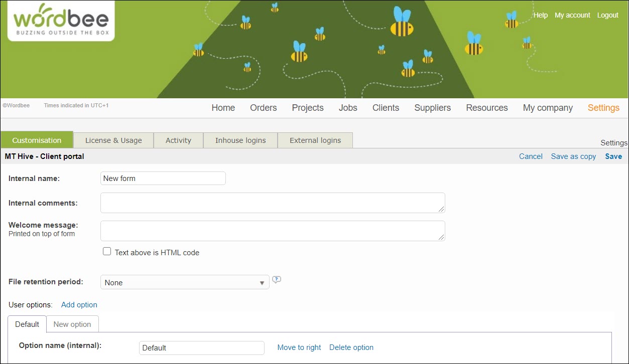
Task: Click the Save link
Action: click(613, 156)
